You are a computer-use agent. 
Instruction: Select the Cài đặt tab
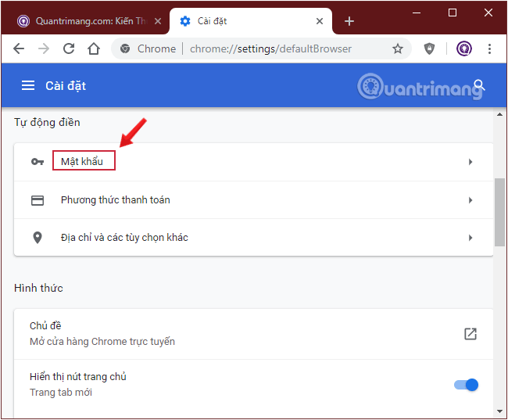(x=251, y=21)
